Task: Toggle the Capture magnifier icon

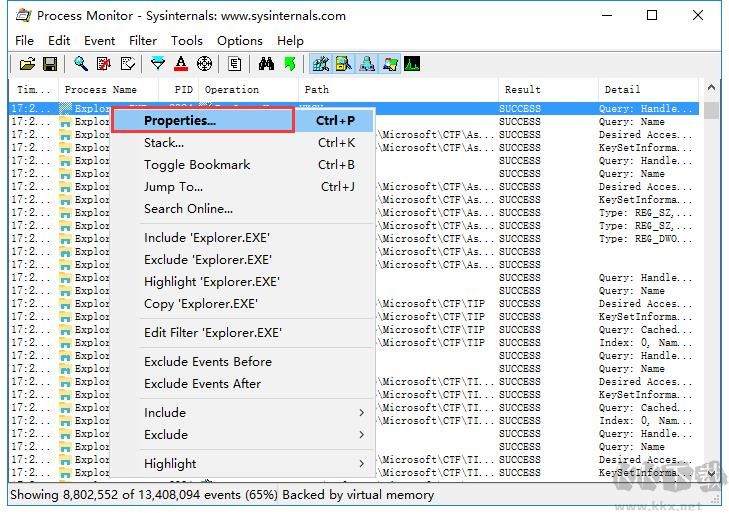Action: pyautogui.click(x=81, y=64)
